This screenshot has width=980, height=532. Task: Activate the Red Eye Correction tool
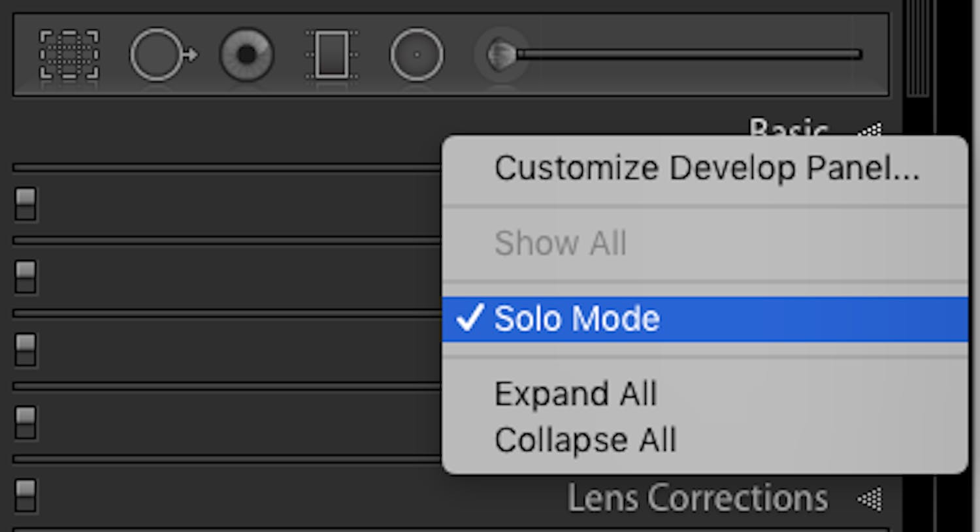[x=246, y=55]
